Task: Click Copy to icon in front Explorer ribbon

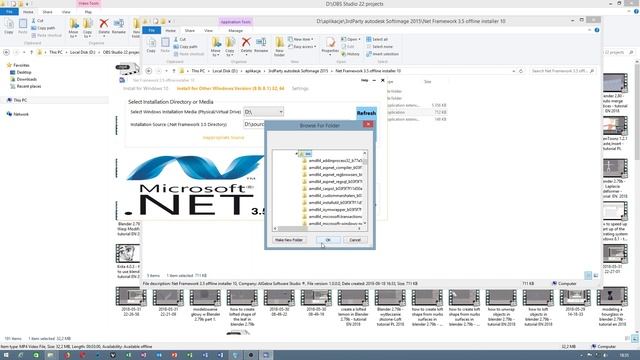Action: [x=230, y=46]
